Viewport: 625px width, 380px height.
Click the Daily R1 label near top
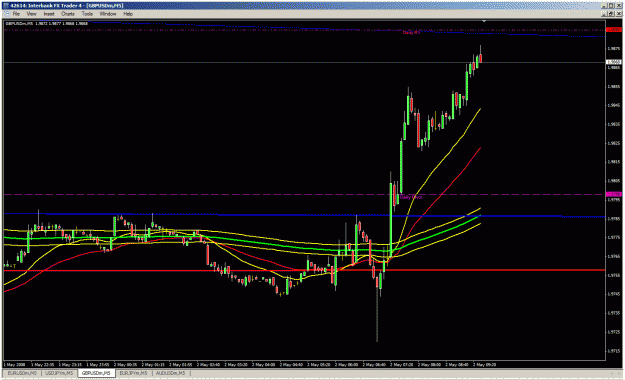(x=411, y=33)
